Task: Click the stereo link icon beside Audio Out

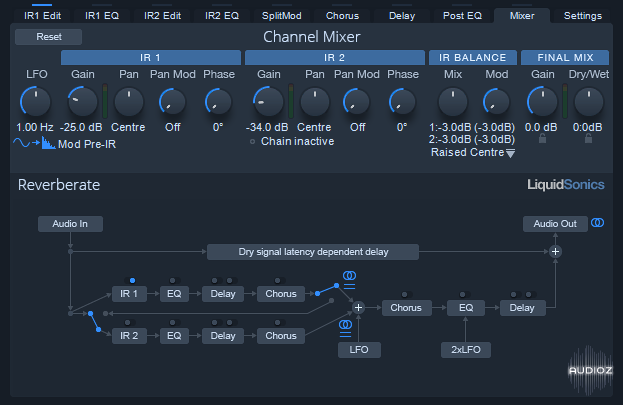Action: 597,223
